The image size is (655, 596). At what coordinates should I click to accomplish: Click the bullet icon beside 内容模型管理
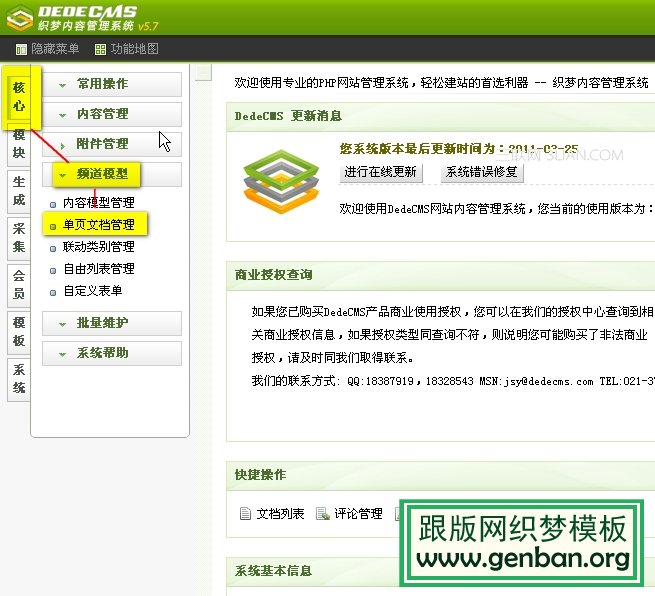(x=53, y=205)
